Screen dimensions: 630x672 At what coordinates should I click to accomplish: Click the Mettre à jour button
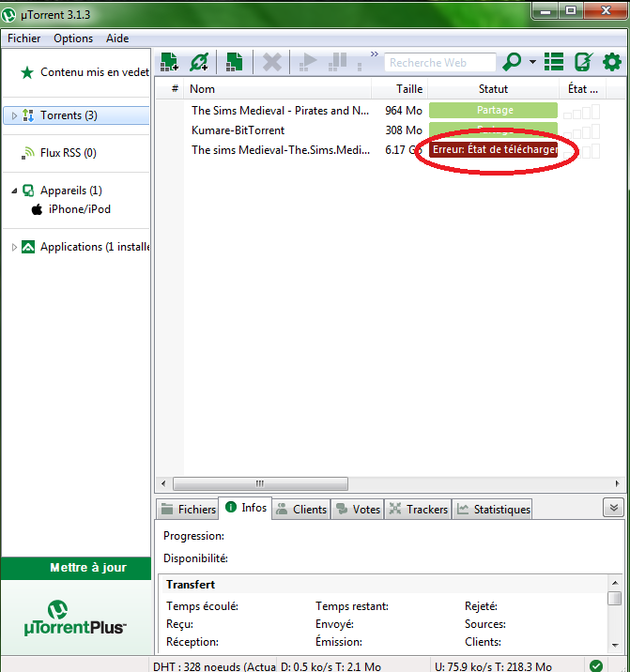tap(76, 568)
